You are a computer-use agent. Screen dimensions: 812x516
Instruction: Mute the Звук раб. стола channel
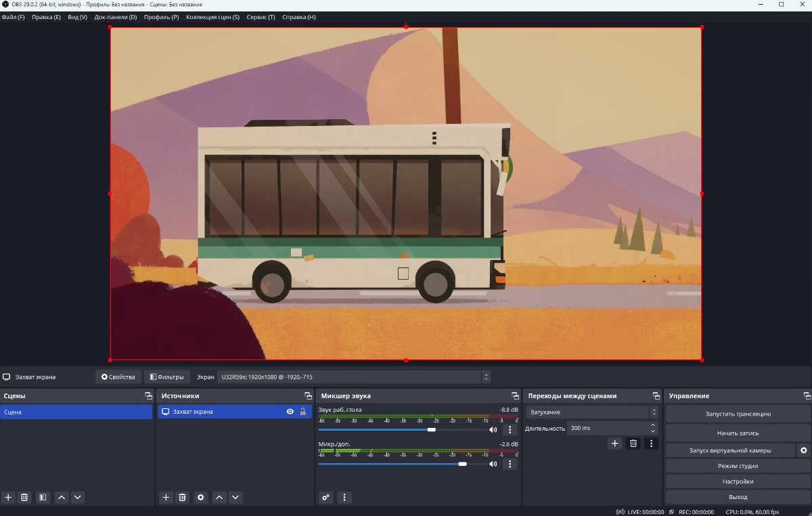tap(493, 429)
